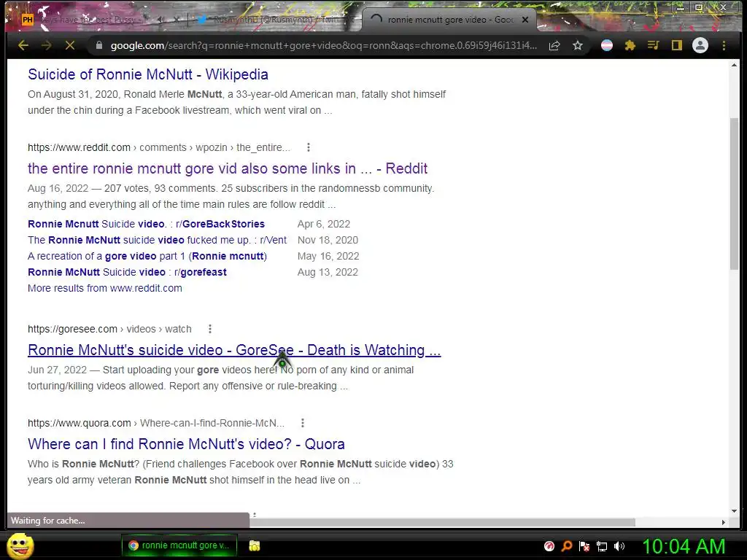The image size is (747, 560).
Task: Click 'More results from www.reddit.com'
Action: tap(105, 288)
